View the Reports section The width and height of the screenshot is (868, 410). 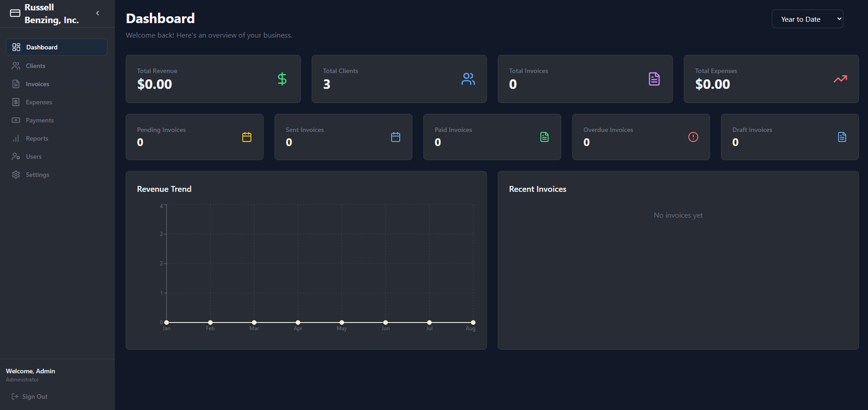[x=56, y=138]
